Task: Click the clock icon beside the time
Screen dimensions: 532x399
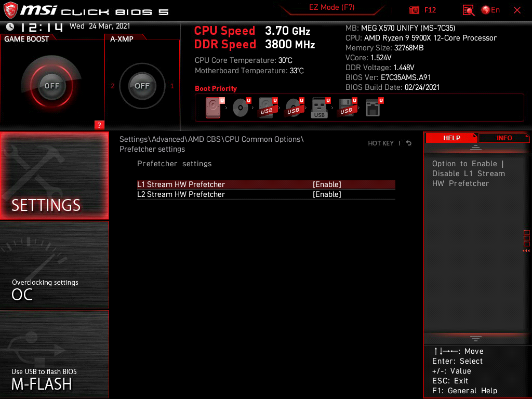Action: tap(10, 26)
